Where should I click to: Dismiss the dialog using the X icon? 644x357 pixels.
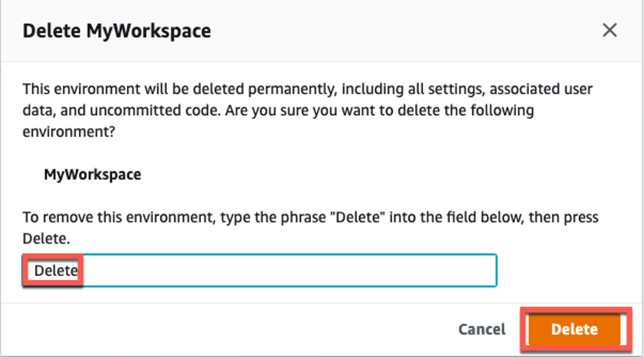point(609,30)
